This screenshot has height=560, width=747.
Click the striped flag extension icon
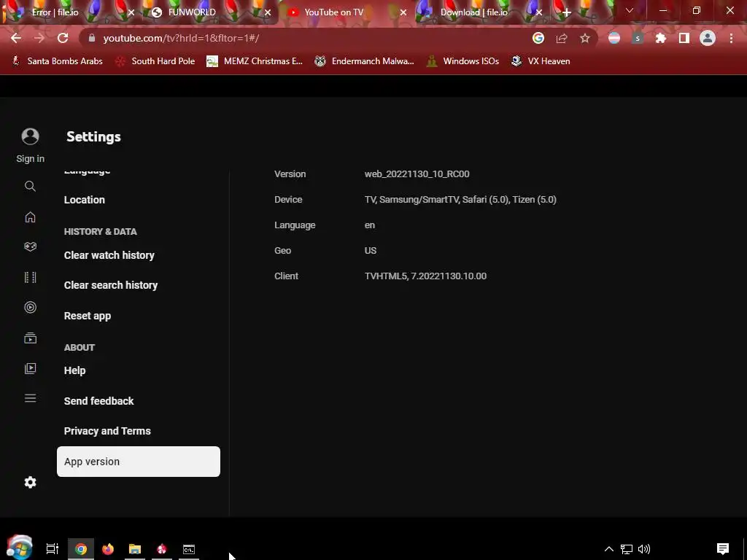tap(614, 38)
